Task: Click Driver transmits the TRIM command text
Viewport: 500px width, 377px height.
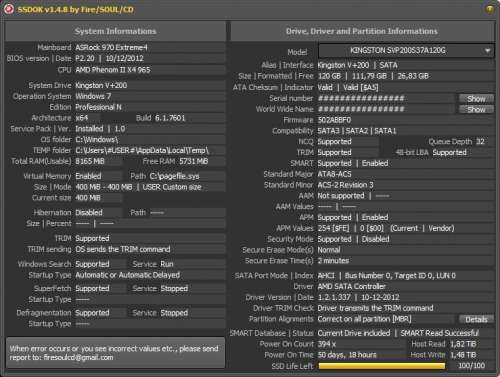Action: pyautogui.click(x=375, y=308)
